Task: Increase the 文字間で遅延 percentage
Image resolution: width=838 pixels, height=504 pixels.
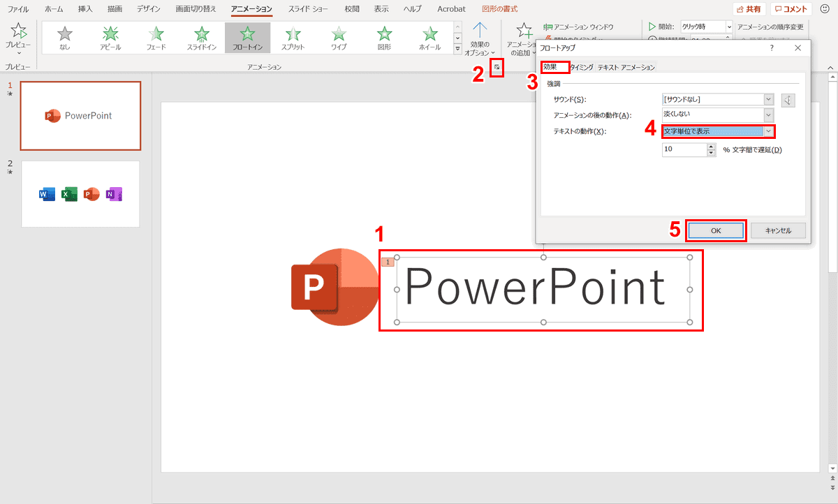Action: tap(712, 147)
